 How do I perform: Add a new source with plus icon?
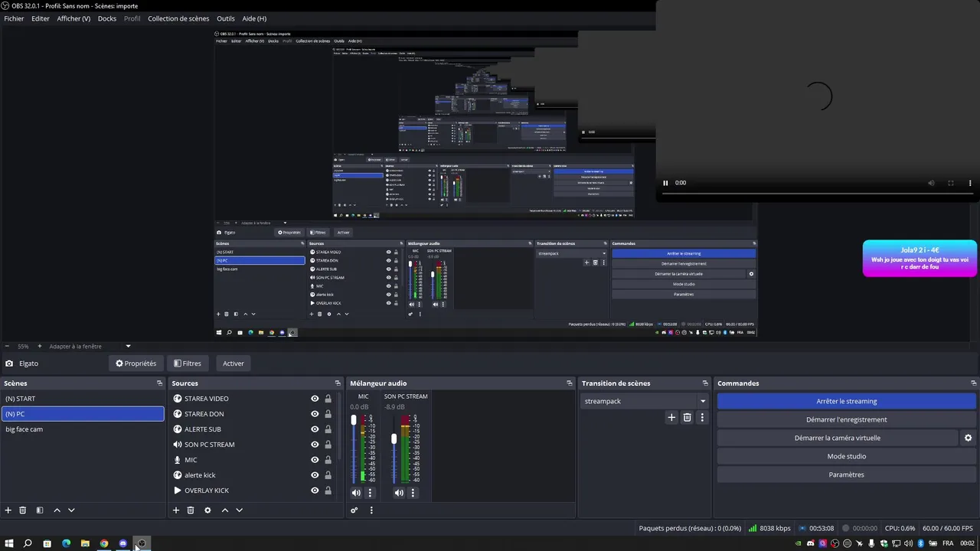pos(176,510)
